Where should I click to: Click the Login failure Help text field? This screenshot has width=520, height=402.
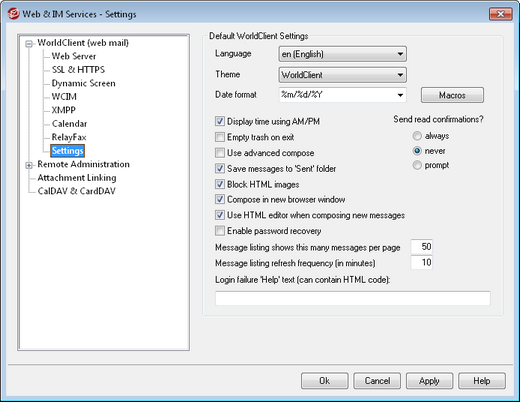pyautogui.click(x=353, y=298)
